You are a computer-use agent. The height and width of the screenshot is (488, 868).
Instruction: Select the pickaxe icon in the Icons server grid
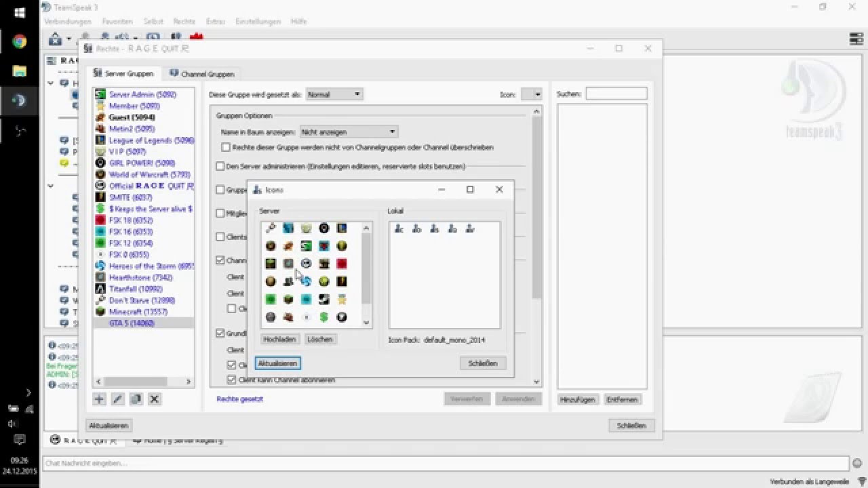click(x=271, y=228)
